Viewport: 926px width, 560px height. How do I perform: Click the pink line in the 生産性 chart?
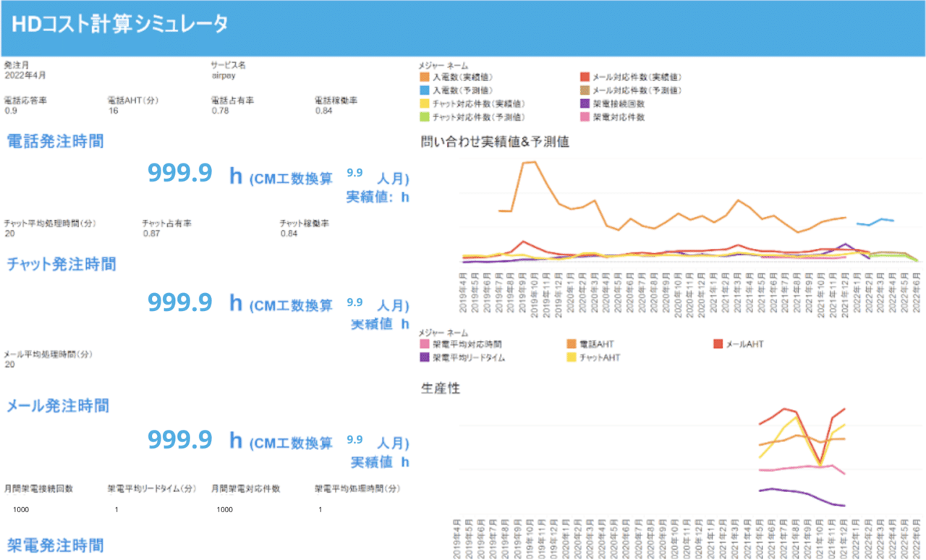pyautogui.click(x=802, y=468)
